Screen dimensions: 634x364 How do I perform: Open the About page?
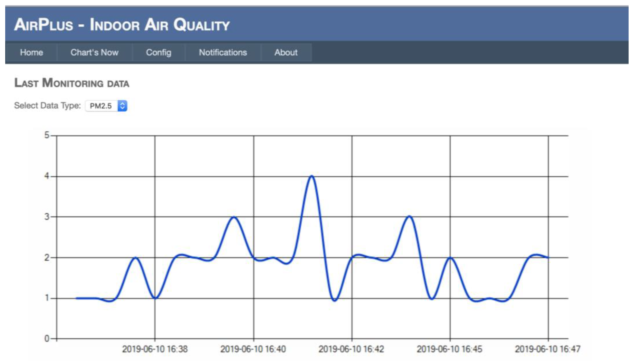click(x=286, y=53)
